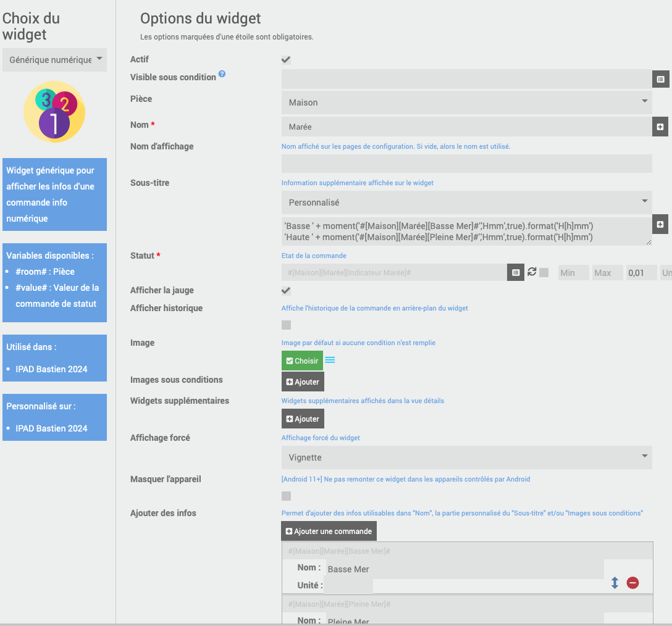Image resolution: width=672 pixels, height=626 pixels.
Task: Expand the Pièce dropdown showing Maison
Action: coord(467,102)
